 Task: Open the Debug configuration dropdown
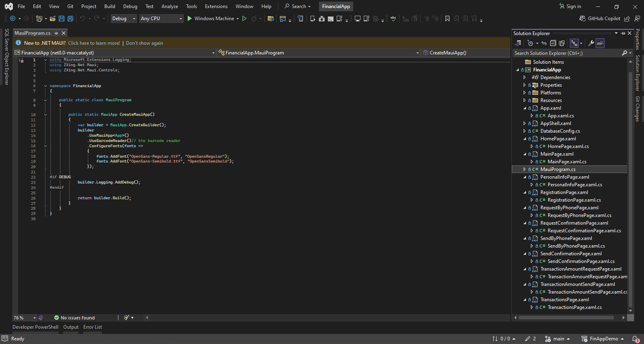click(124, 19)
